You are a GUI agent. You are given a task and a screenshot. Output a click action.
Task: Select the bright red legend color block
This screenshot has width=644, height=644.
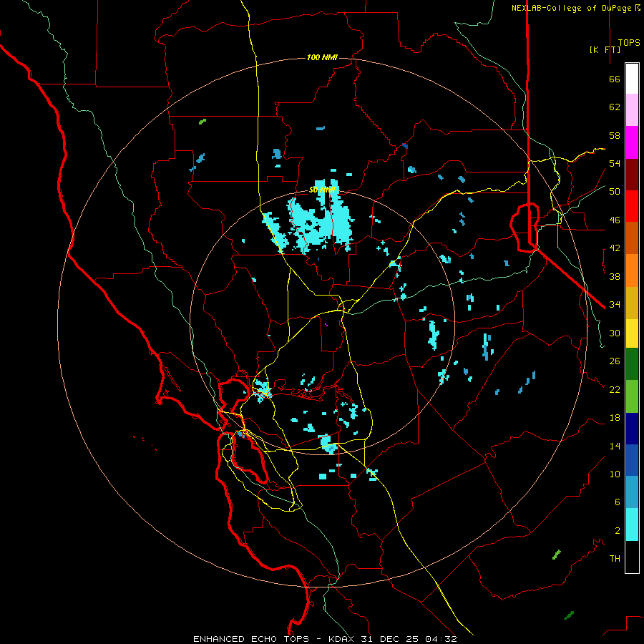[x=632, y=206]
